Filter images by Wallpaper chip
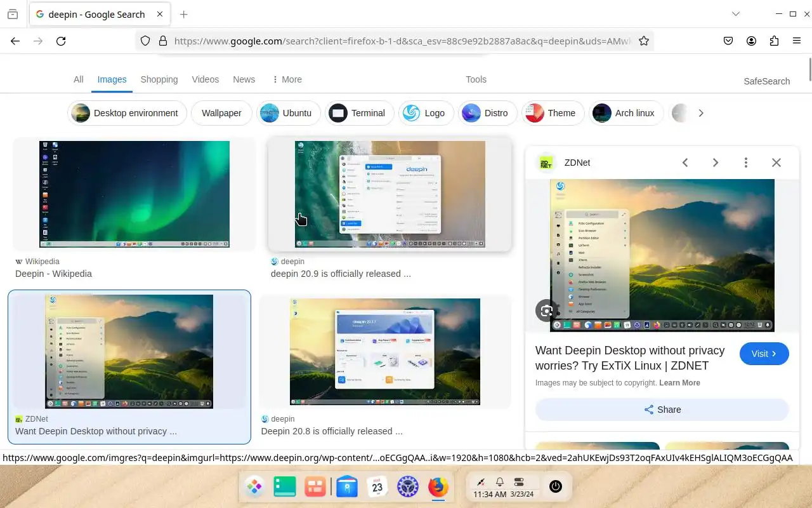This screenshot has height=508, width=812. pos(221,113)
